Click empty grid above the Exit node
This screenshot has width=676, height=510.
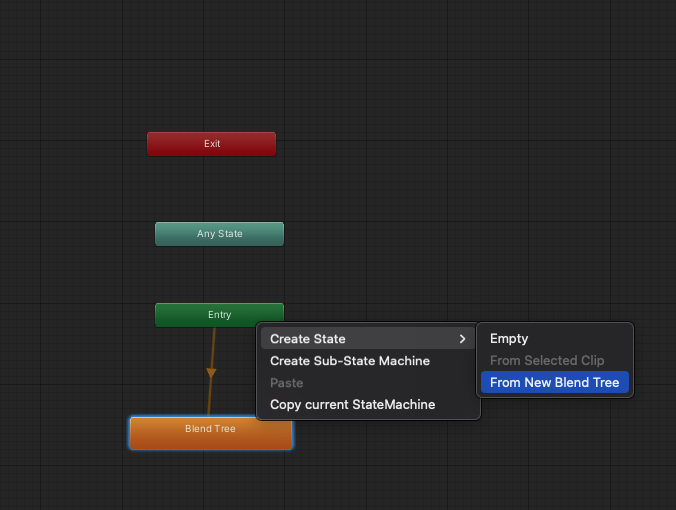point(211,70)
